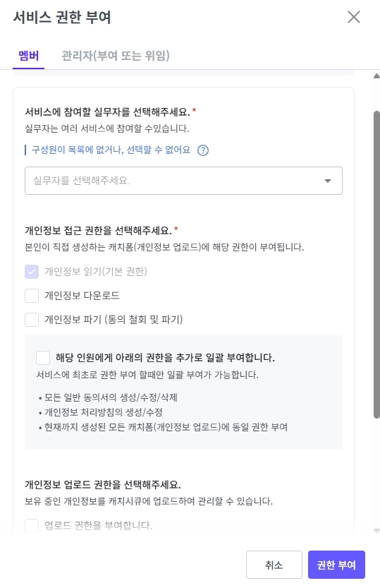380x588 pixels.
Task: Click the 개인정보 읽기(기본 권한) label
Action: [x=96, y=272]
